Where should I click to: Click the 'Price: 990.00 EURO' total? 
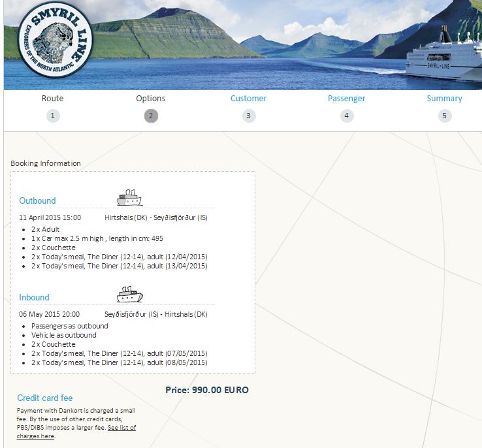(207, 390)
